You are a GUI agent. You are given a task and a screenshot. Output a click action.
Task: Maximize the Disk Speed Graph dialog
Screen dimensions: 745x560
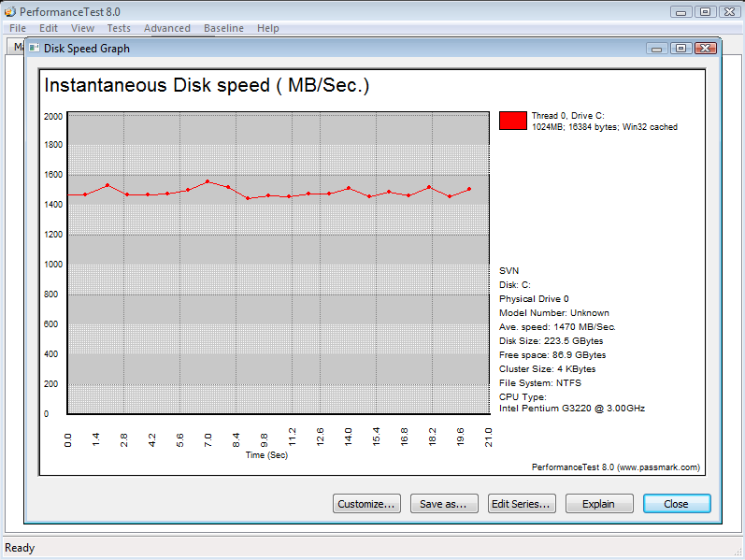point(680,48)
